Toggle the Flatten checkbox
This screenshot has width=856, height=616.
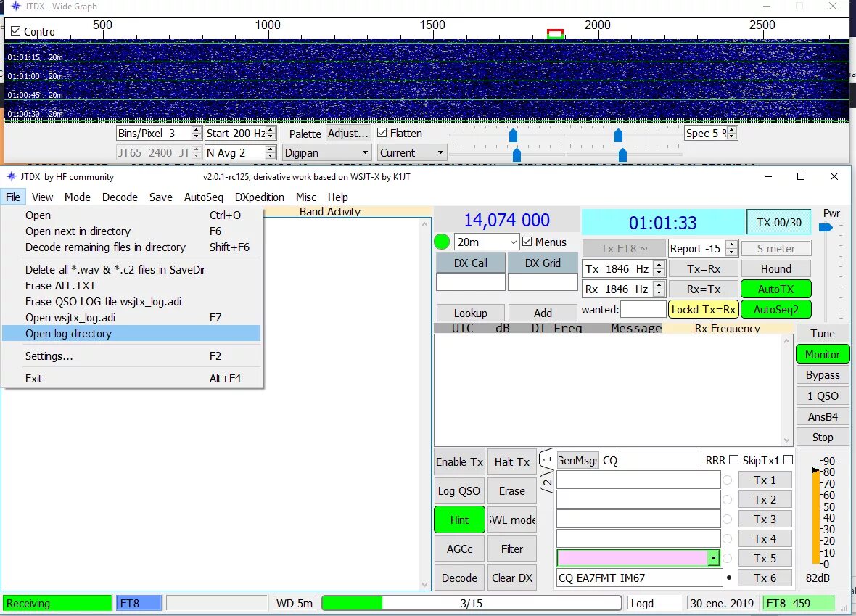pyautogui.click(x=382, y=133)
